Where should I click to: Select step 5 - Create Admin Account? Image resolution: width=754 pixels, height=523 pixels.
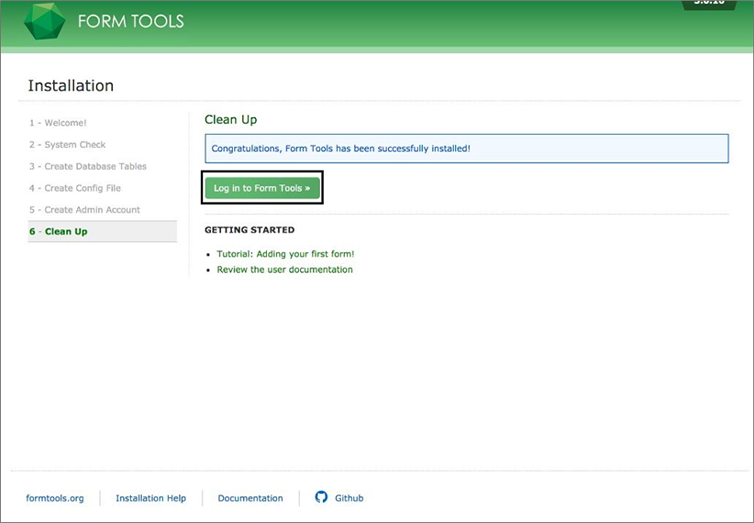pyautogui.click(x=85, y=210)
